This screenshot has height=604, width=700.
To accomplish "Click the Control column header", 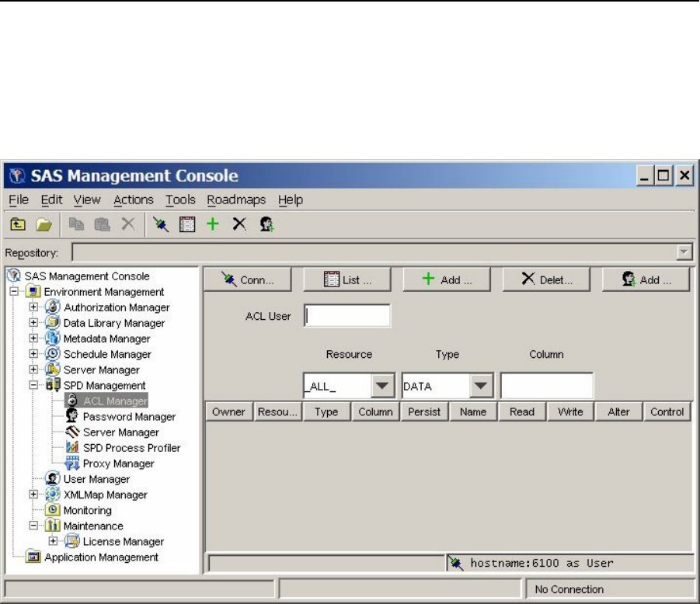I will click(x=667, y=411).
